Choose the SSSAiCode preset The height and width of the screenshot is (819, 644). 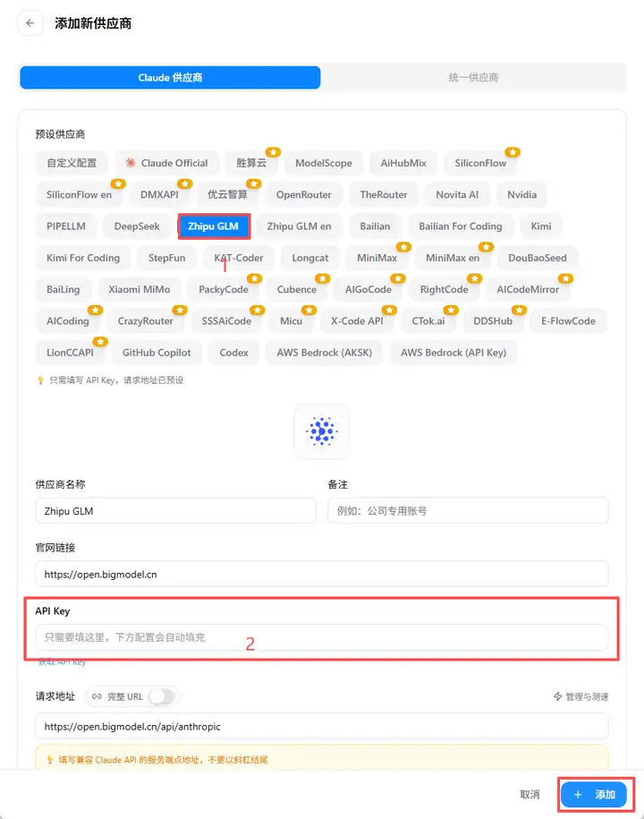pos(226,321)
